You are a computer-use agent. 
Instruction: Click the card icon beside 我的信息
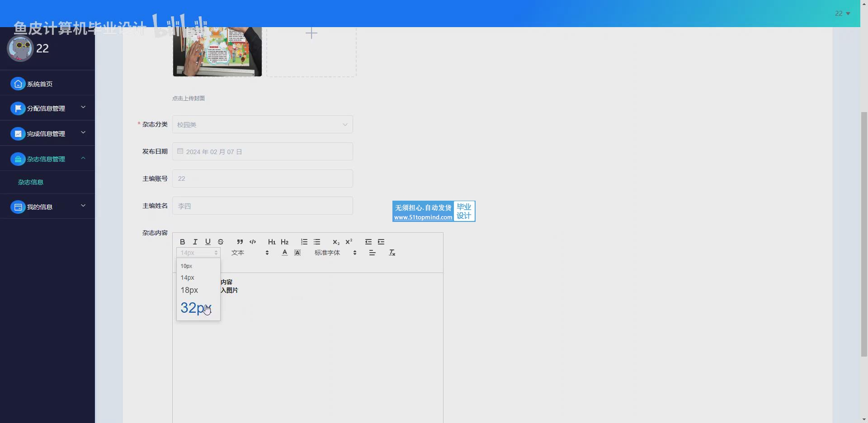coord(18,207)
